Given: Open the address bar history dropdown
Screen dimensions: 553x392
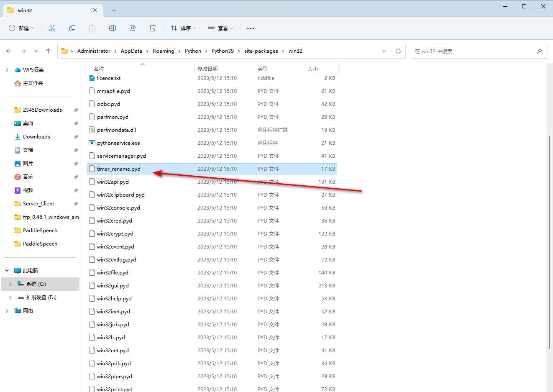Looking at the screenshot, I should tap(384, 51).
